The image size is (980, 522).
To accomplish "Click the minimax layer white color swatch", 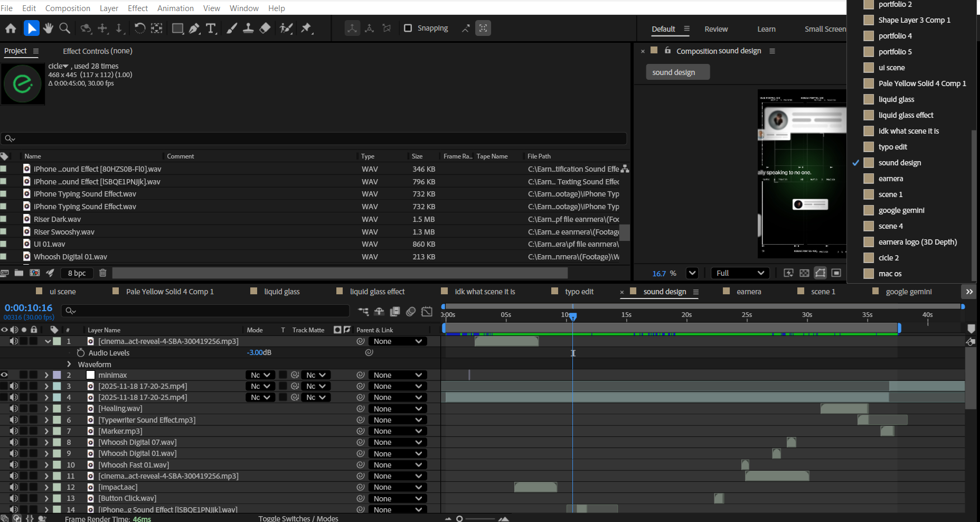I will pyautogui.click(x=91, y=375).
